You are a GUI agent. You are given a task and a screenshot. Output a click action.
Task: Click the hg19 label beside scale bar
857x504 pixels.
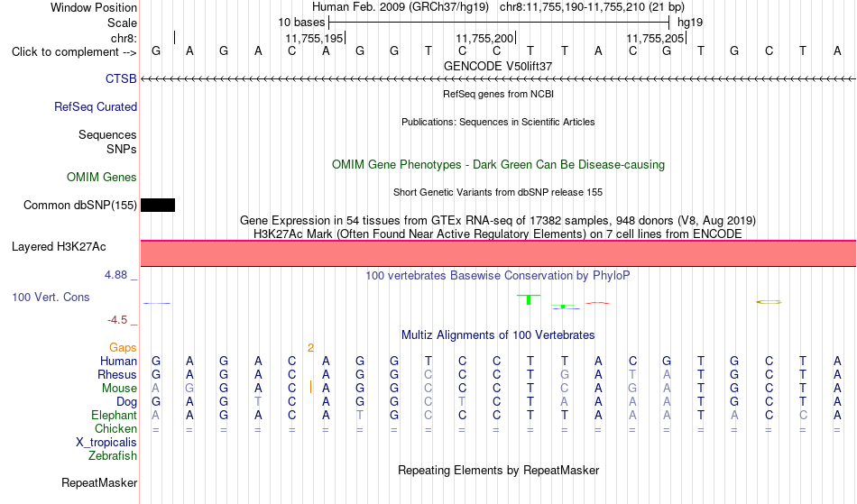point(690,23)
